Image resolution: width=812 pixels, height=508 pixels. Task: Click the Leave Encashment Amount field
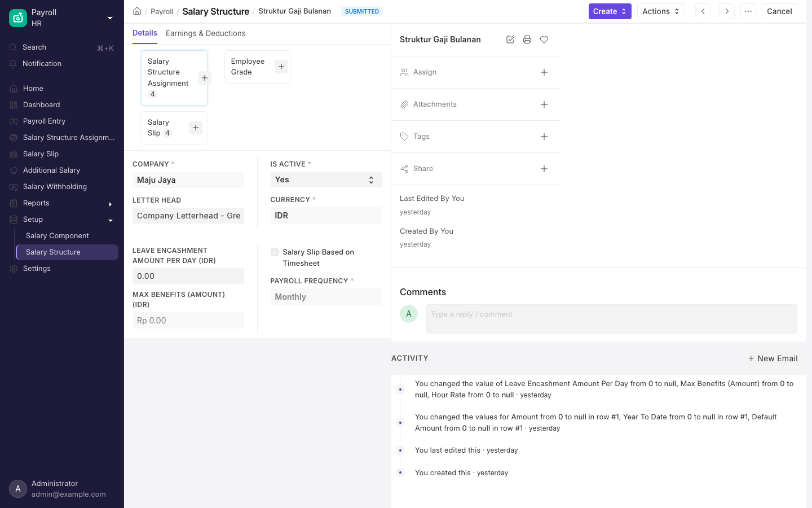pyautogui.click(x=188, y=276)
